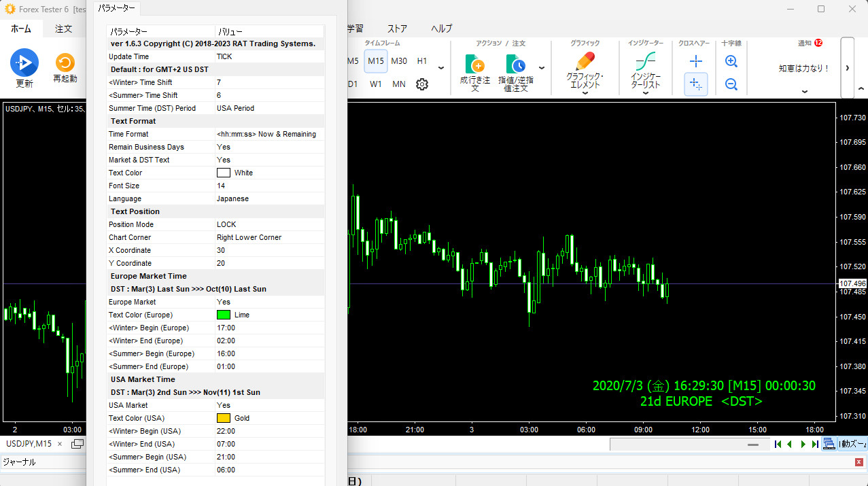Switch to the 注文 ribbon tab
The image size is (868, 486).
pos(64,29)
